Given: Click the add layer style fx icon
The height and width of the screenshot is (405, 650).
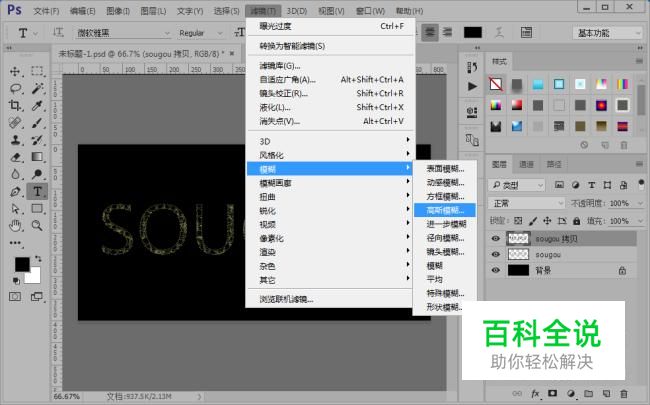Looking at the screenshot, I should (x=535, y=393).
